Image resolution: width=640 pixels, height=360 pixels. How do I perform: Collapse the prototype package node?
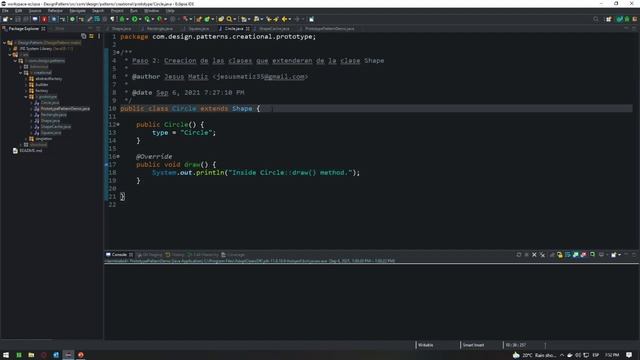26,97
